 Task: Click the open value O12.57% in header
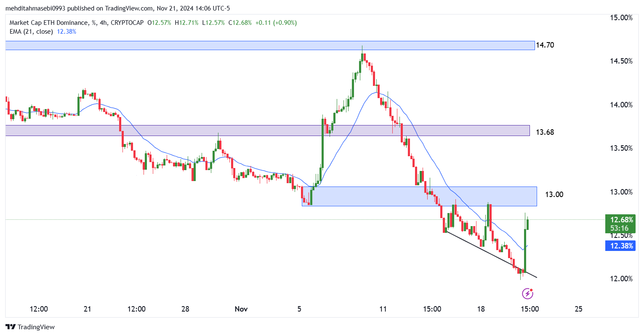pyautogui.click(x=159, y=23)
